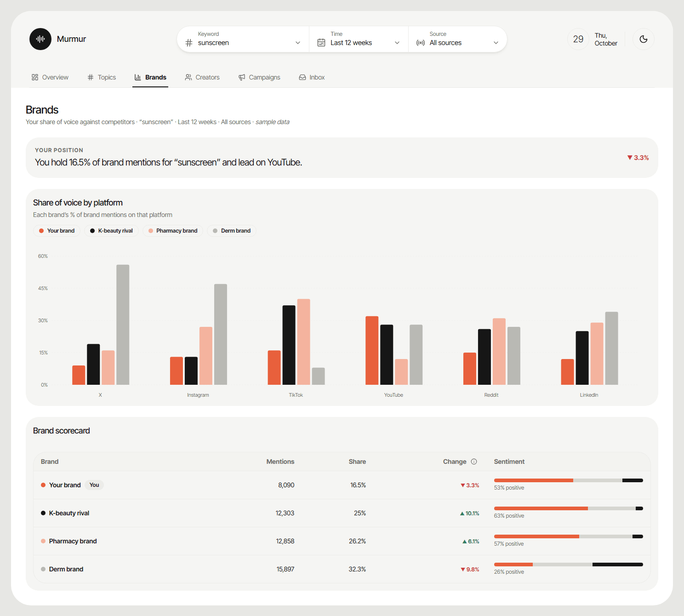
Task: Click Pharmacy brand bar for TikTok
Action: point(303,342)
